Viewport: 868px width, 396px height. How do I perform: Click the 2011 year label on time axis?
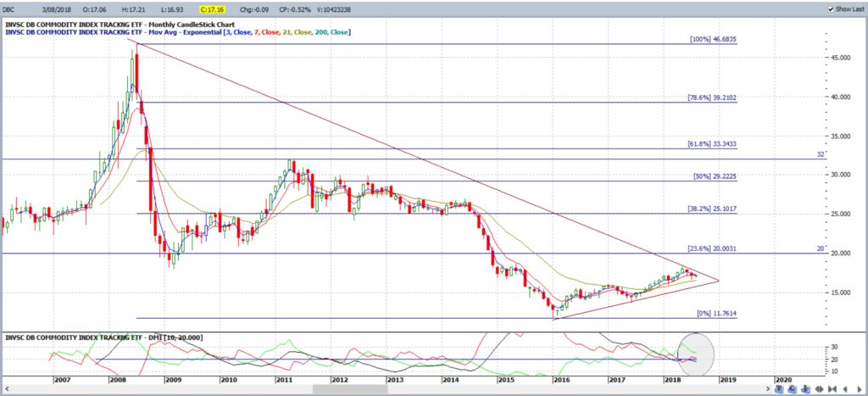(284, 381)
